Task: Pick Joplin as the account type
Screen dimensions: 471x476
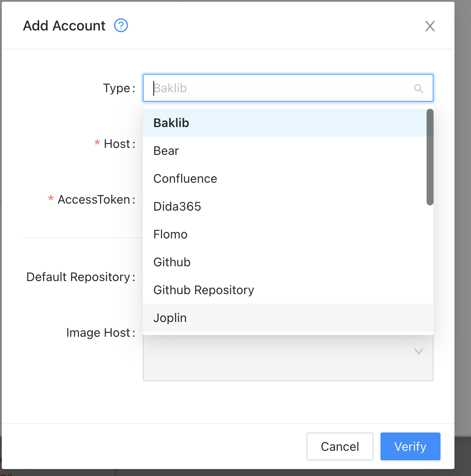Action: [170, 318]
